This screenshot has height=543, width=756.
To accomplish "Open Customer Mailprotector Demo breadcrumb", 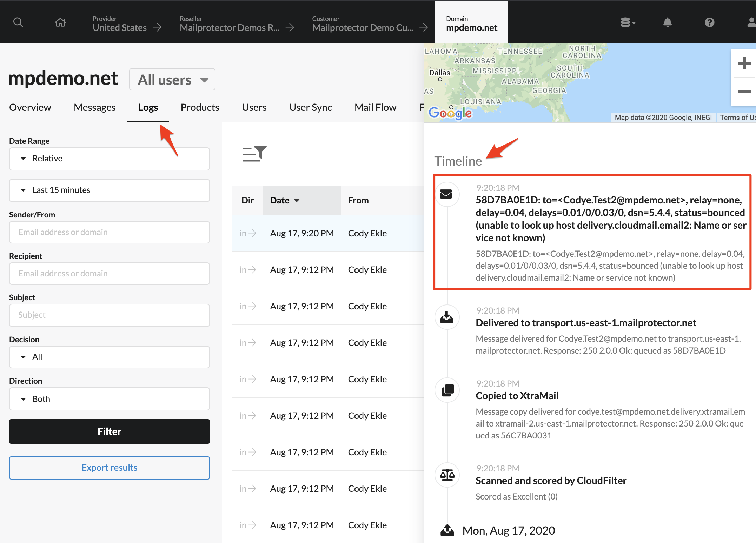I will [363, 24].
